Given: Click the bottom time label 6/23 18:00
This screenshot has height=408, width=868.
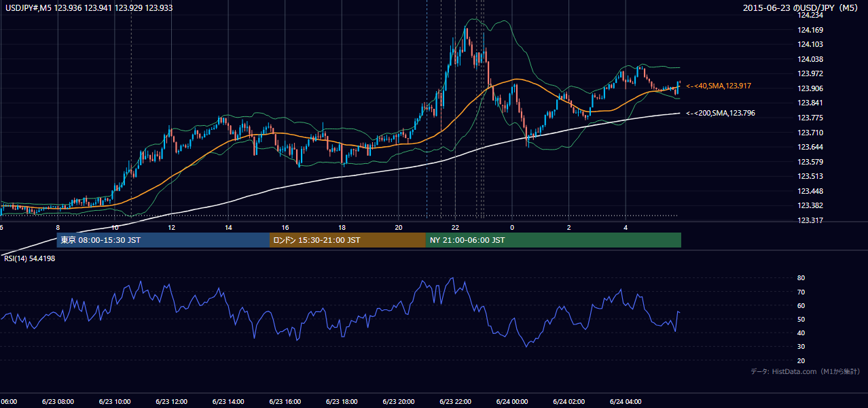Looking at the screenshot, I should 342,402.
